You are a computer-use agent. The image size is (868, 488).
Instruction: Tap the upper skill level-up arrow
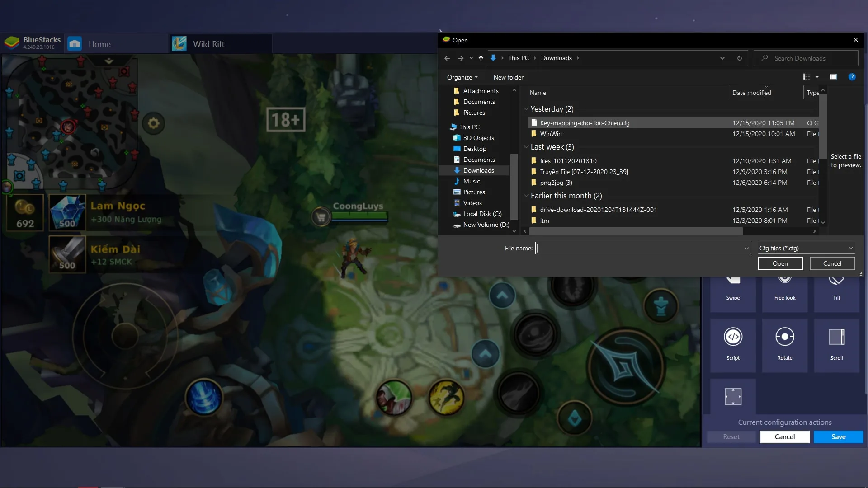click(x=502, y=296)
